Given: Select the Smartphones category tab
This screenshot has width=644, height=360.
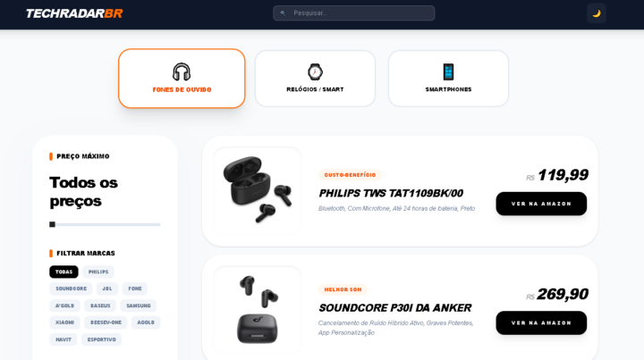Looking at the screenshot, I should tap(448, 79).
